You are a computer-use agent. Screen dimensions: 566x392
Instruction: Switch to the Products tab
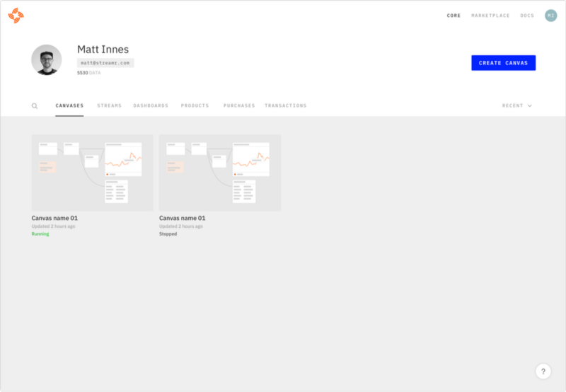point(195,105)
